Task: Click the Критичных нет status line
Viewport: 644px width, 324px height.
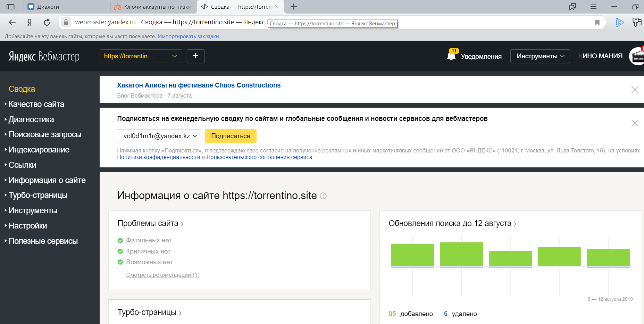Action: coord(144,251)
